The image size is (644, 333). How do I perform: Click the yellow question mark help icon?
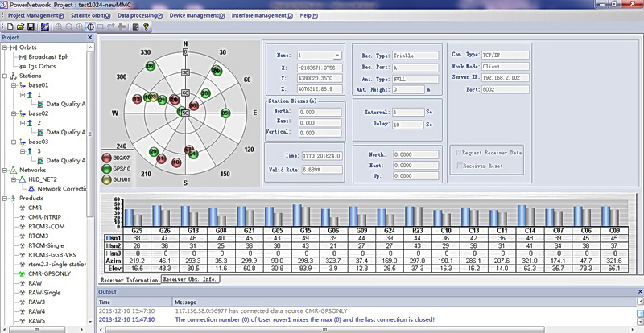[147, 27]
